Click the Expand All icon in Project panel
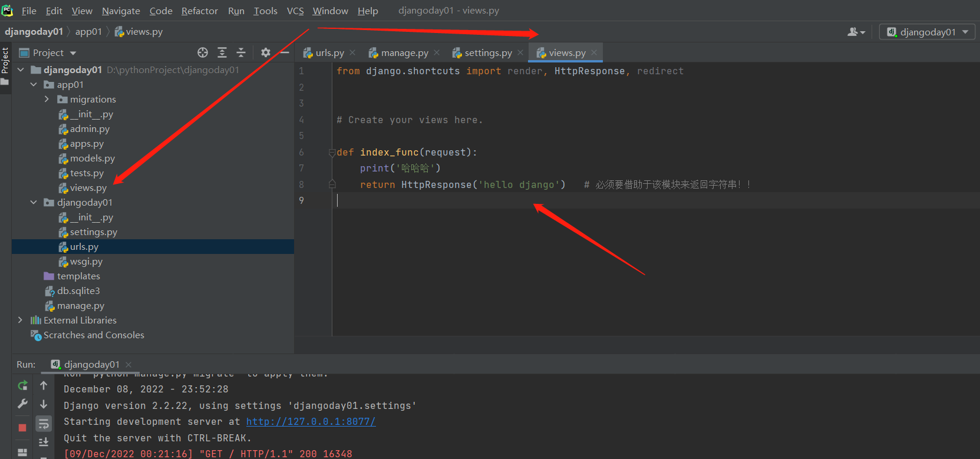Image resolution: width=980 pixels, height=459 pixels. point(222,52)
